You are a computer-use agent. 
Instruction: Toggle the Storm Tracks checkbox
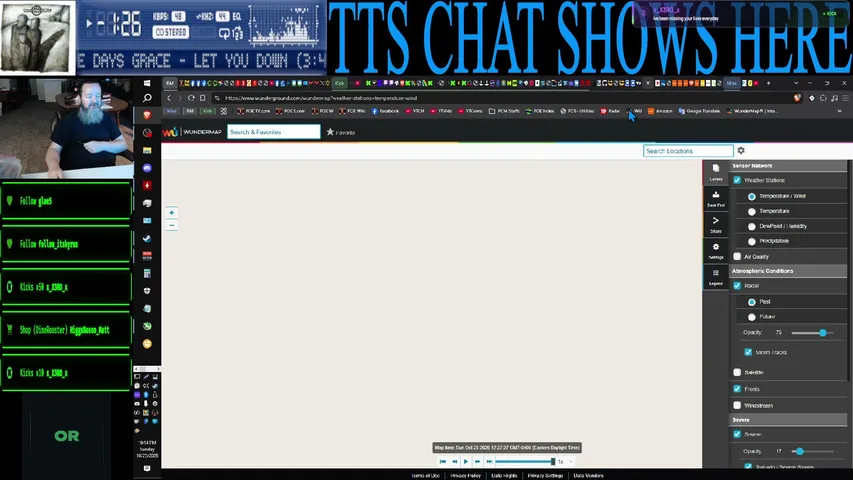pyautogui.click(x=748, y=352)
